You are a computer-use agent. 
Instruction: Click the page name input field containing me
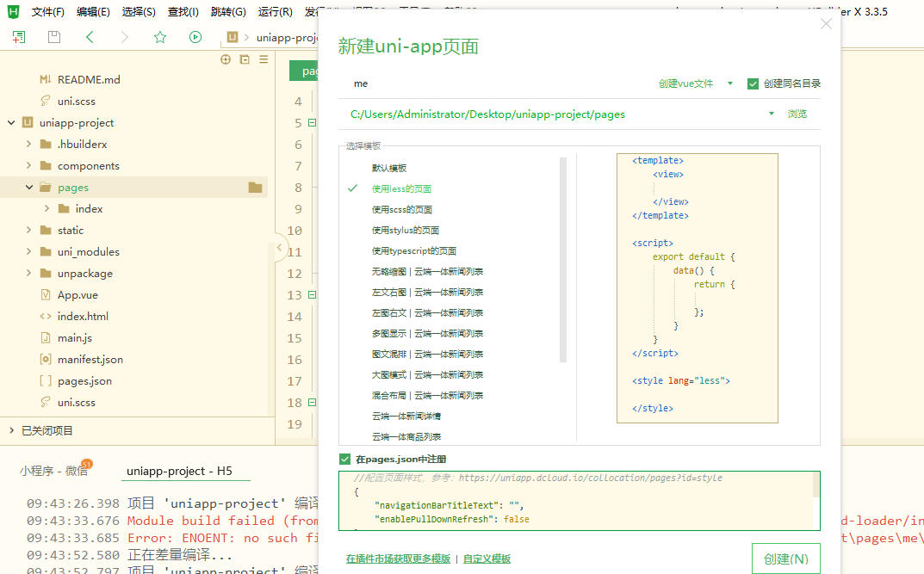click(x=495, y=83)
